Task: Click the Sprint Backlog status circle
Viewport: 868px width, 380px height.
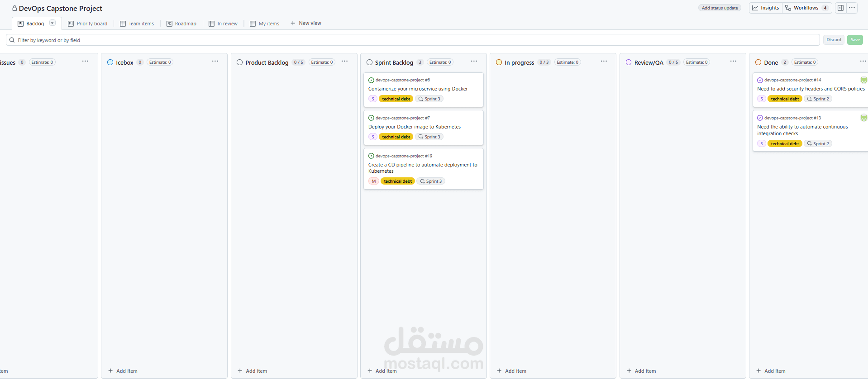Action: [x=369, y=62]
